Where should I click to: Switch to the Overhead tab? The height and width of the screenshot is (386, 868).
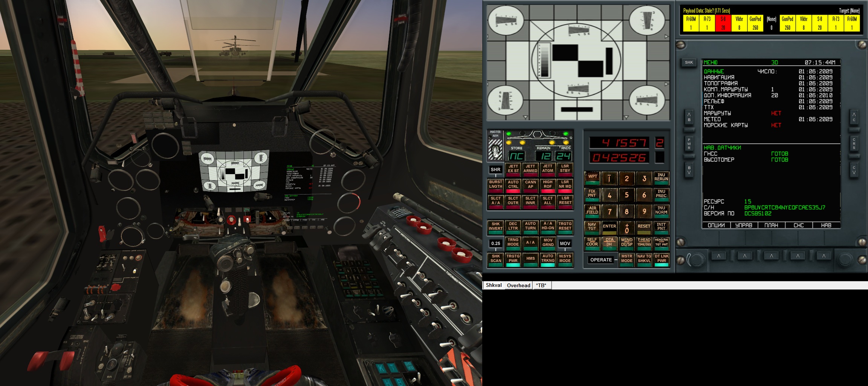518,285
